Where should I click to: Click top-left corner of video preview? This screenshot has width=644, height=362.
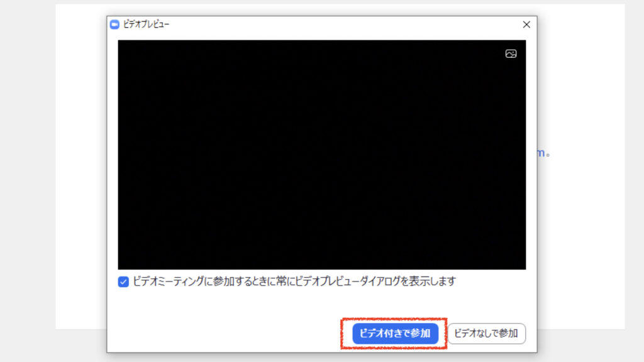pos(122,44)
